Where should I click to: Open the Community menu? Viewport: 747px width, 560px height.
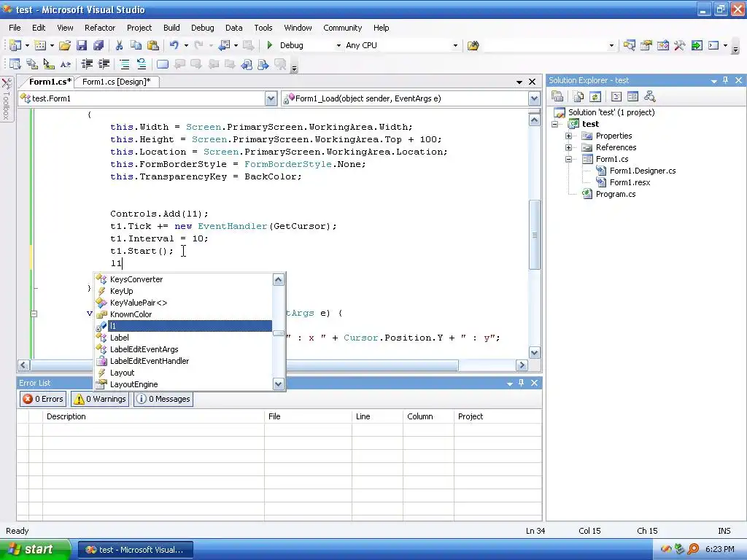coord(343,28)
